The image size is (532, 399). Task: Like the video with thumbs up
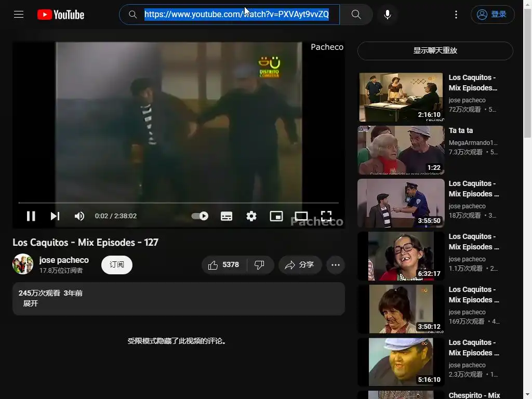point(224,265)
